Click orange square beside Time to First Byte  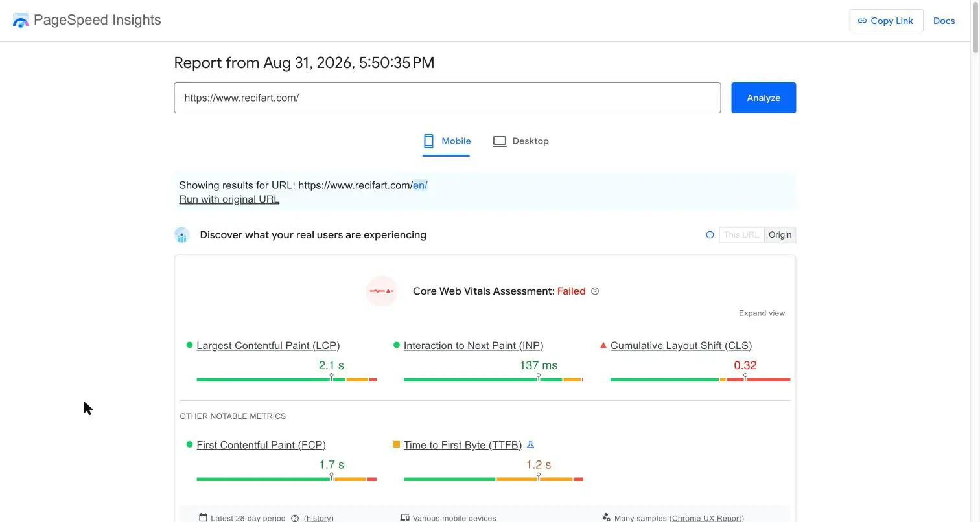tap(397, 444)
